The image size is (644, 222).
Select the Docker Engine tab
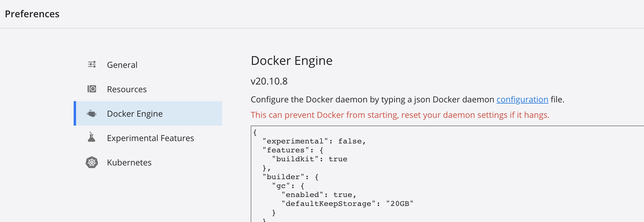[148, 113]
